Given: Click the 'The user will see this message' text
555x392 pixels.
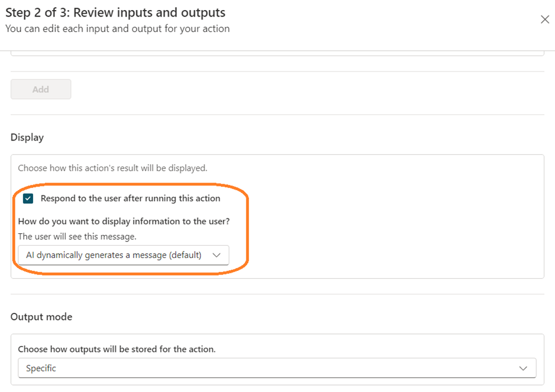Looking at the screenshot, I should click(77, 237).
